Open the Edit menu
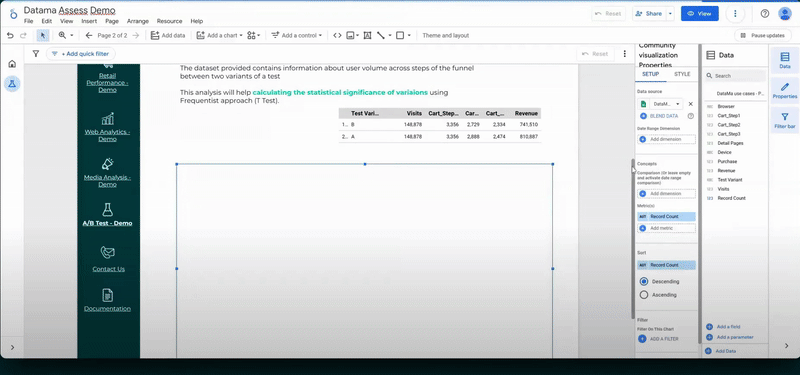Viewport: 800px width, 375px height. (47, 21)
